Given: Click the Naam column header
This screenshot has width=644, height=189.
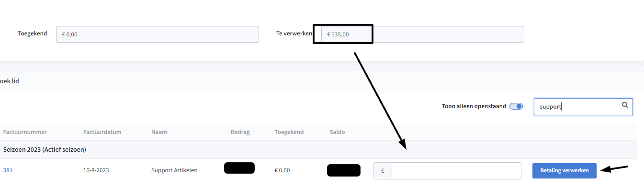Looking at the screenshot, I should click(x=159, y=132).
